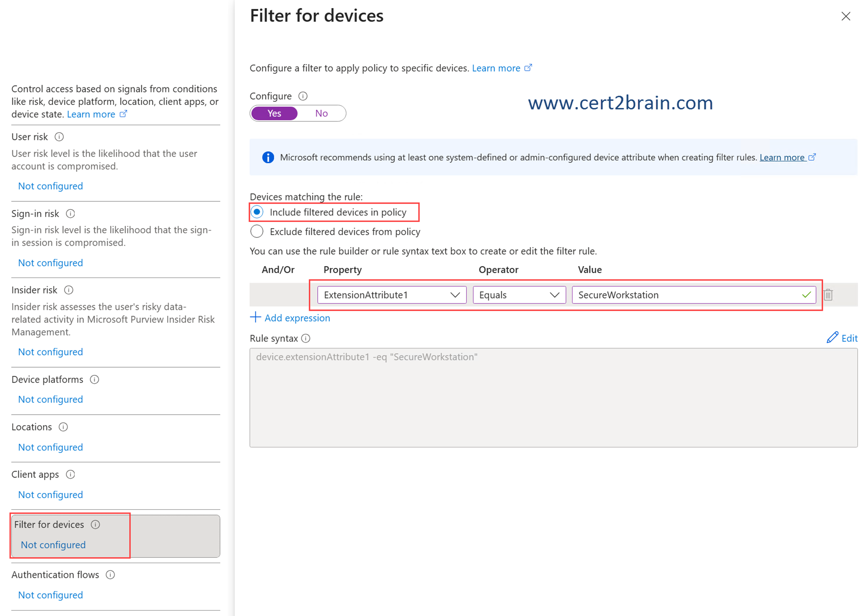Image resolution: width=866 pixels, height=616 pixels.
Task: Open Not configured link under Client apps
Action: tap(51, 495)
